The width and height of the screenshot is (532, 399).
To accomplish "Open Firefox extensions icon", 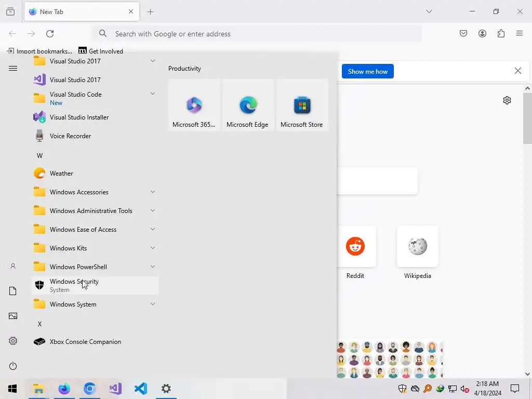I will pos(501,33).
